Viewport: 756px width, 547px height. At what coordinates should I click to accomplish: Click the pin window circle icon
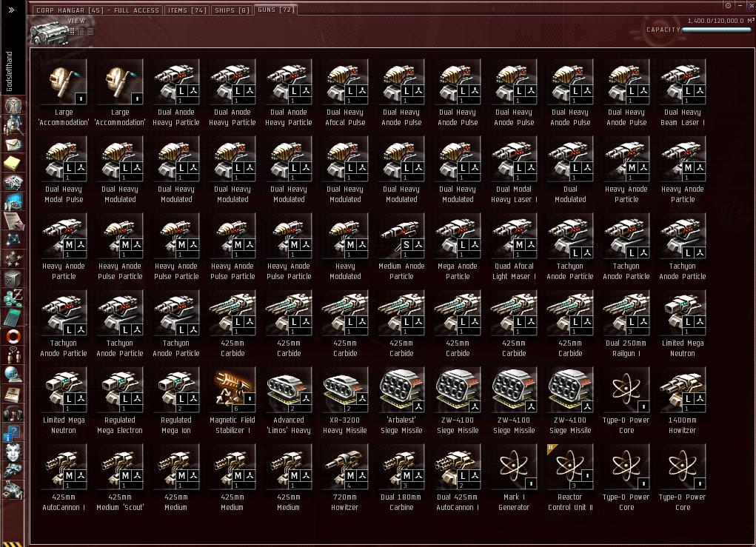728,5
